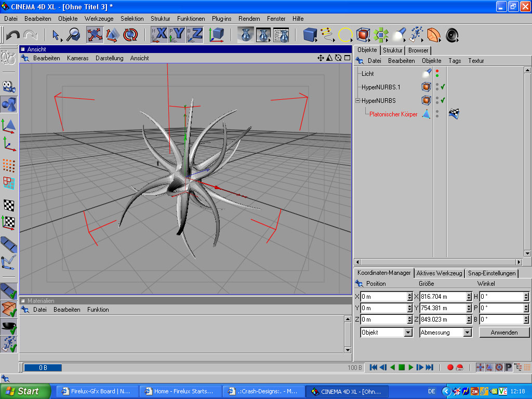Select the Move tool in top toolbar
Viewport: 532px width, 399px height.
click(x=95, y=35)
